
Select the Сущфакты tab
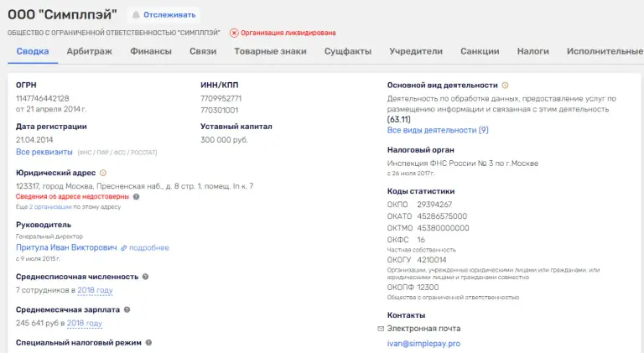(348, 51)
